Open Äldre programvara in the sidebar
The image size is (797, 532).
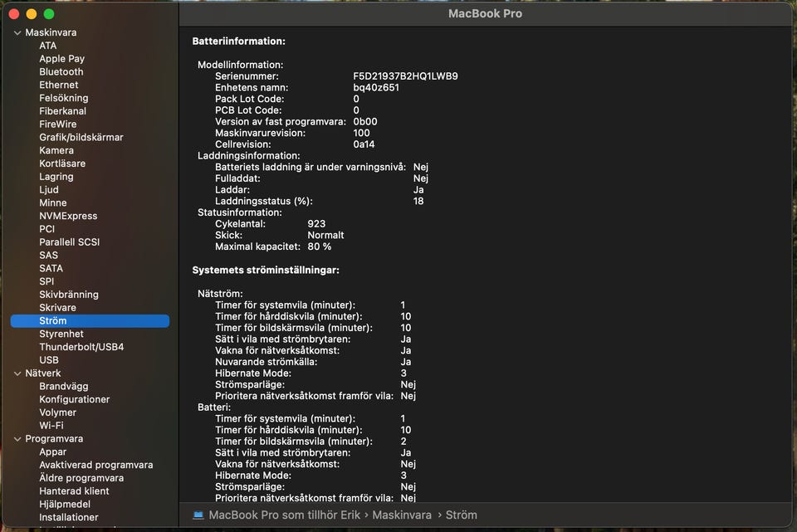[x=81, y=478]
